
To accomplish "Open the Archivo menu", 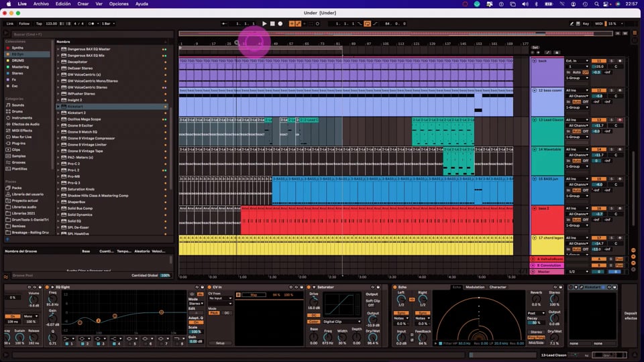I will (x=41, y=4).
